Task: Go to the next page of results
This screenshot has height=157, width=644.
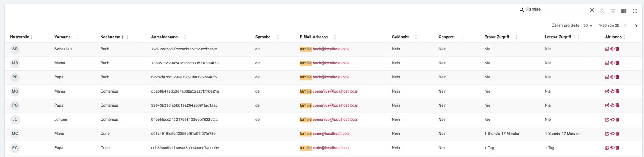Action: [636, 26]
